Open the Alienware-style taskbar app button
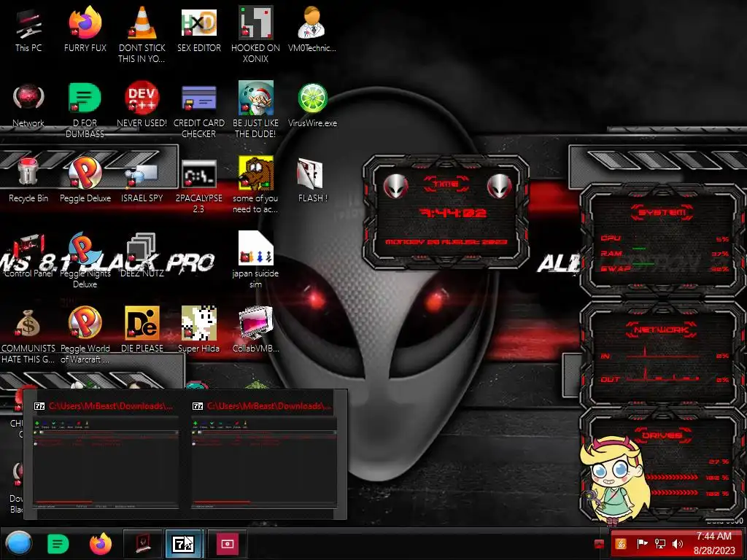The height and width of the screenshot is (560, 747). tap(143, 543)
